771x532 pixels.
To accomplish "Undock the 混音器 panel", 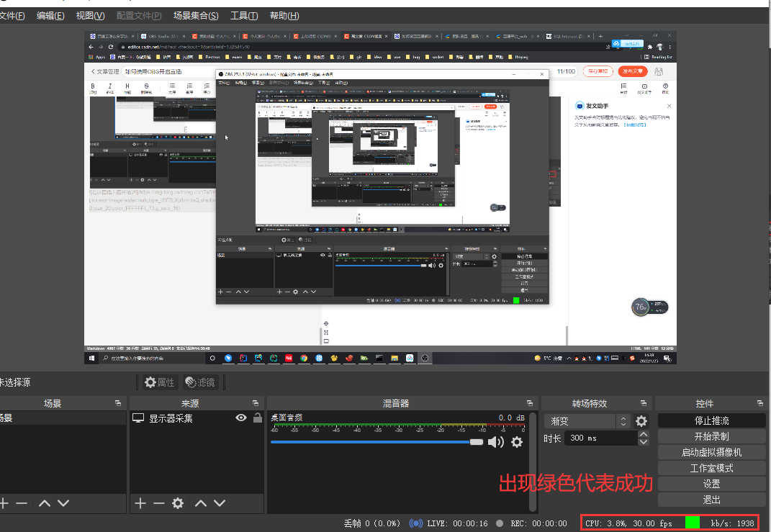I will [x=530, y=403].
